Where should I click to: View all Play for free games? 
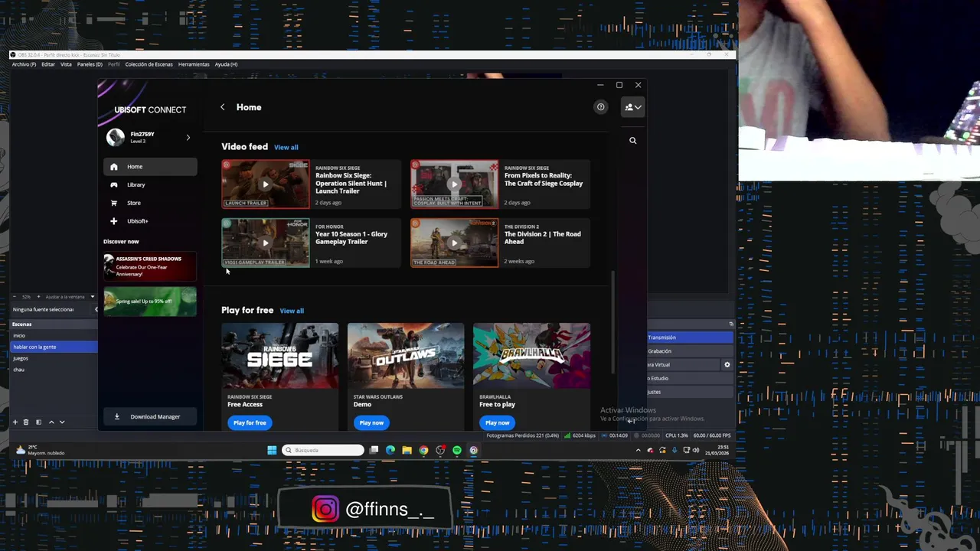point(292,311)
